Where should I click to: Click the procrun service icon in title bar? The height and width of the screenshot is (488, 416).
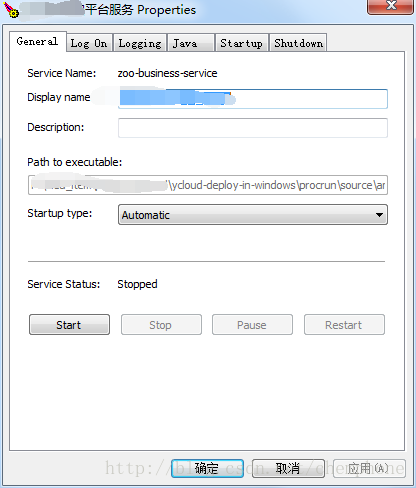point(11,10)
